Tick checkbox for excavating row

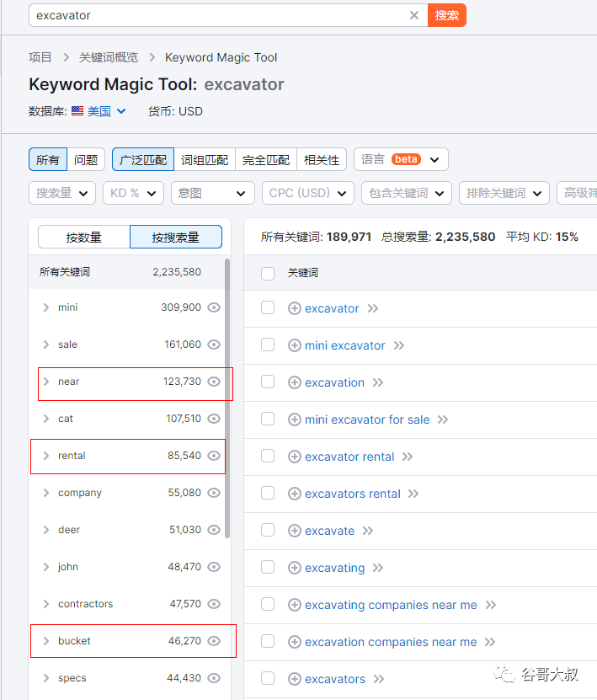click(x=268, y=567)
